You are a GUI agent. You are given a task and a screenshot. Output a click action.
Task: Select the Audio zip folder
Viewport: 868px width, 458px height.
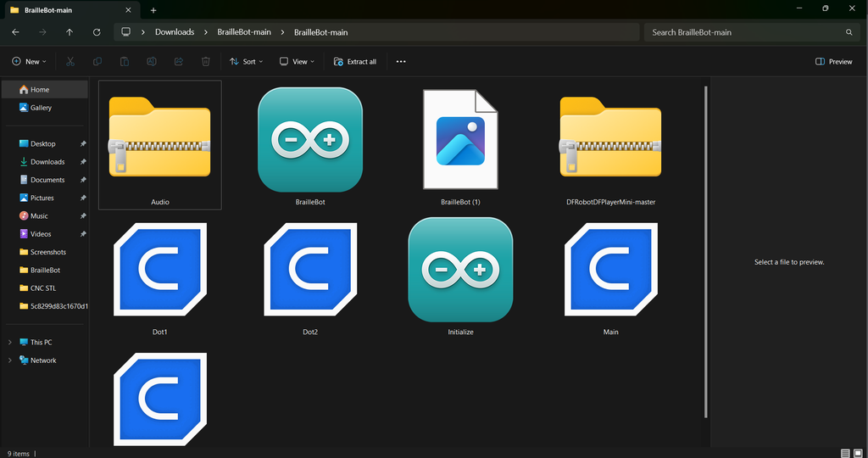(x=160, y=145)
